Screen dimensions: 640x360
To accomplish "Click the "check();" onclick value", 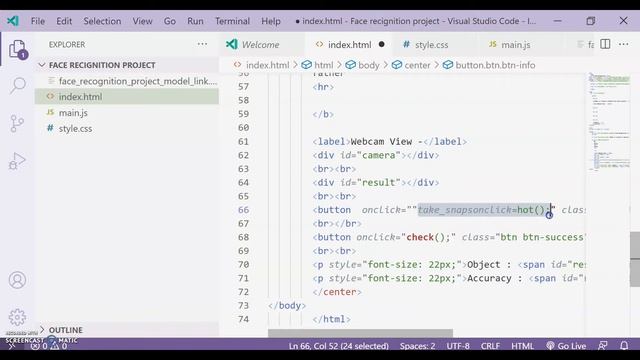I will tap(428, 237).
